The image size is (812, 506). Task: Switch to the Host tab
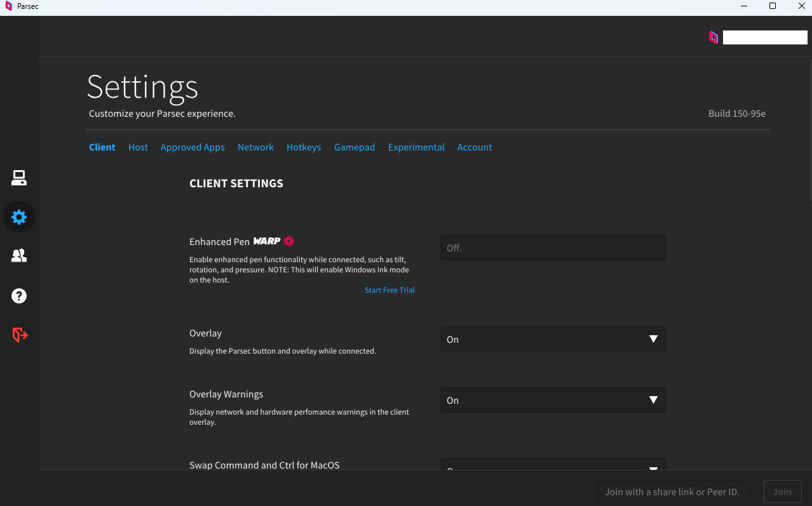[138, 147]
